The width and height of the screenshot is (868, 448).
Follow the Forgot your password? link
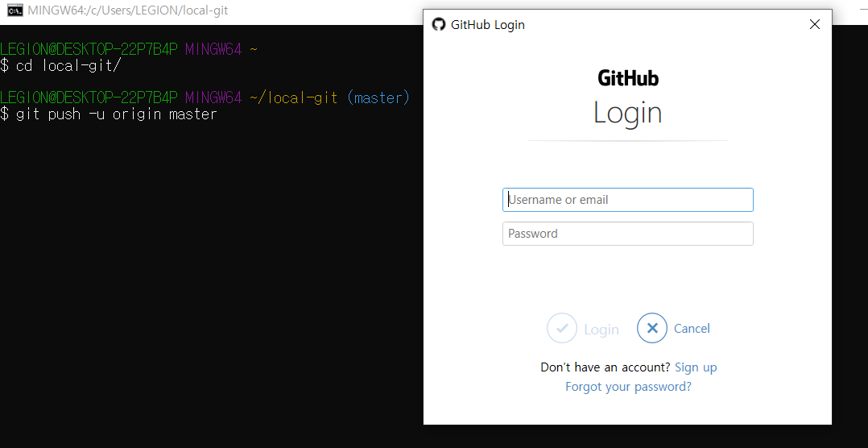click(628, 387)
